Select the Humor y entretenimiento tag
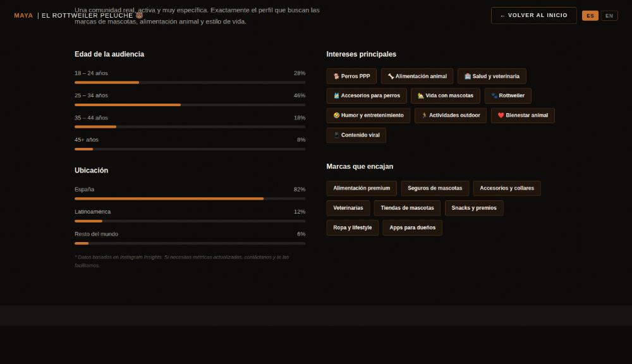 coord(368,115)
